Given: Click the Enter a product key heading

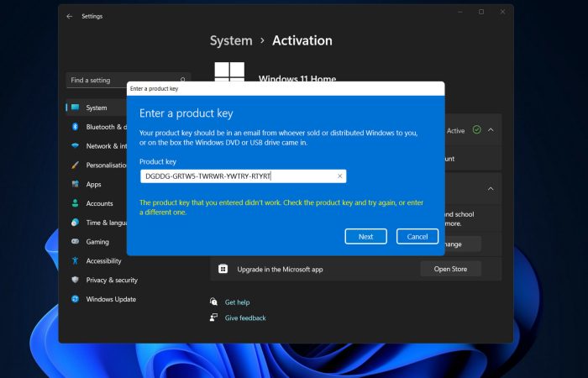Looking at the screenshot, I should coord(186,113).
